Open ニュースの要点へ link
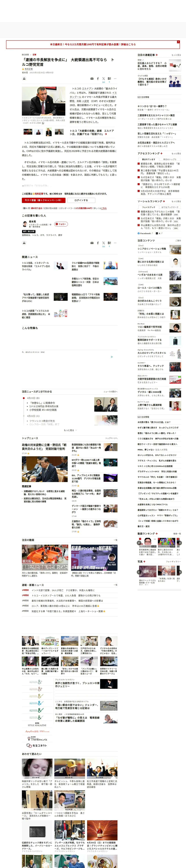This screenshot has width=186, height=868. click(110, 392)
